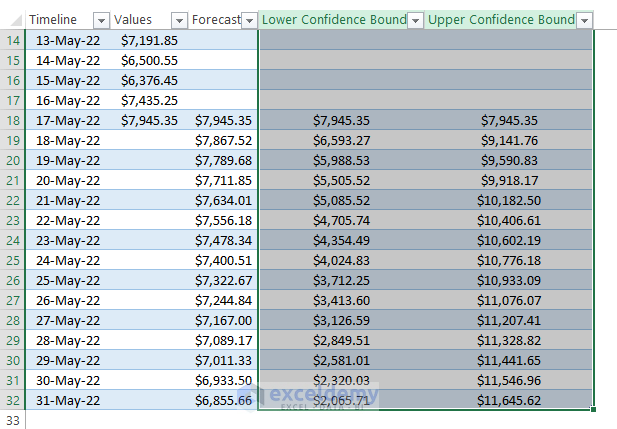Click the empty row 33 header
This screenshot has width=617, height=429.
pos(13,420)
